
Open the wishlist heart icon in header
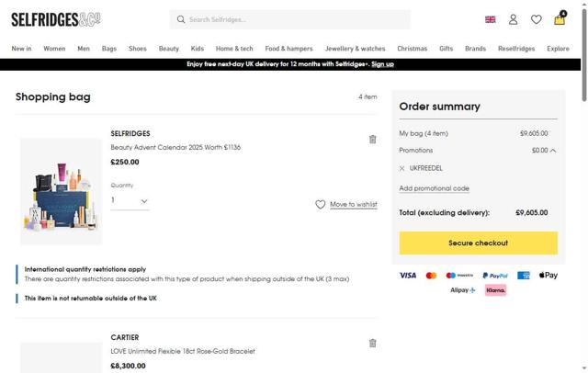[x=537, y=19]
